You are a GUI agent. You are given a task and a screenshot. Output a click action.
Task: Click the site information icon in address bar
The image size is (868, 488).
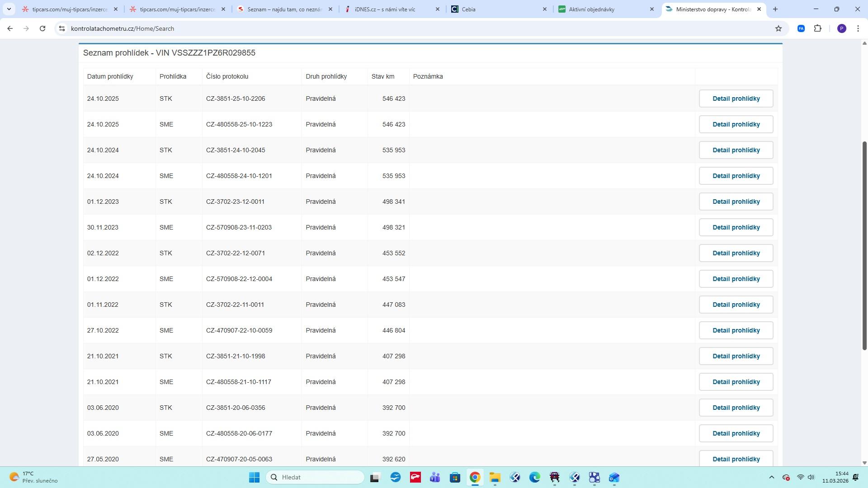pyautogui.click(x=62, y=28)
